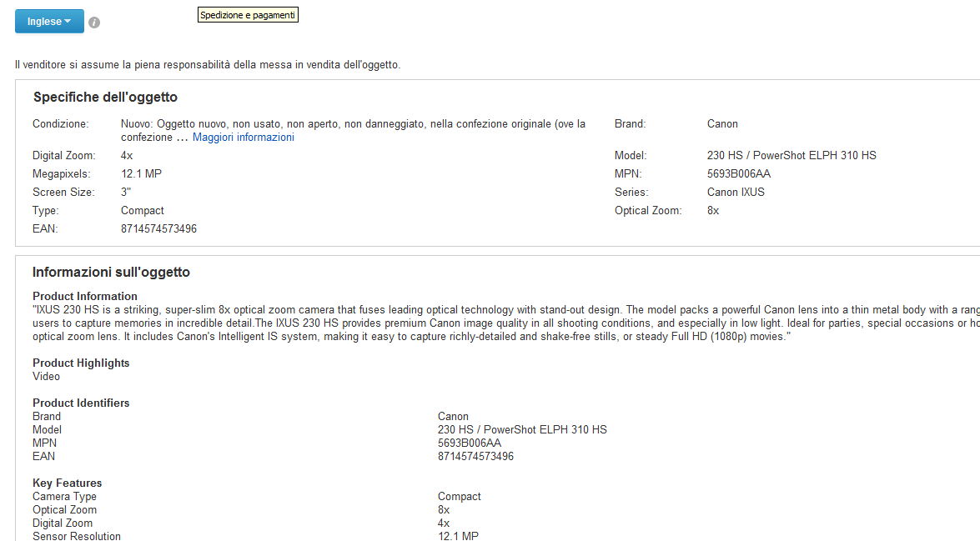Click the EAN number 8714574573496 in Specifiche

click(158, 228)
